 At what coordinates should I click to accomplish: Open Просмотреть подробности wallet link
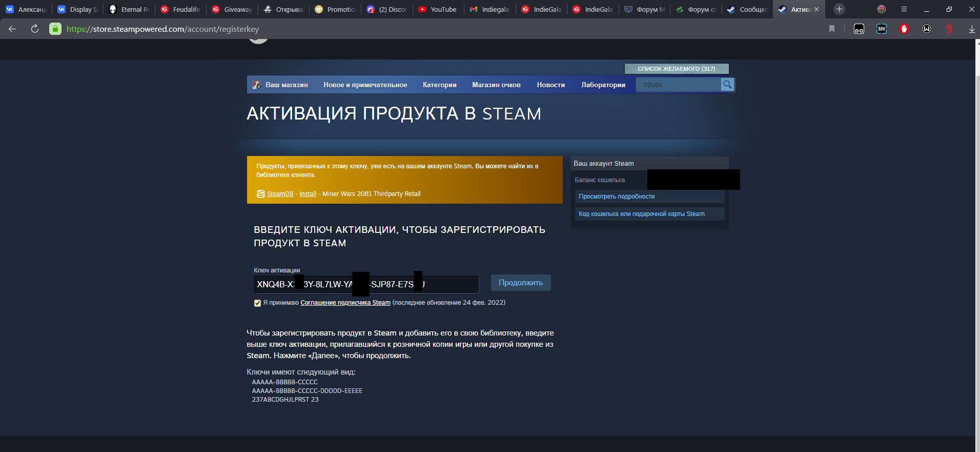point(649,196)
